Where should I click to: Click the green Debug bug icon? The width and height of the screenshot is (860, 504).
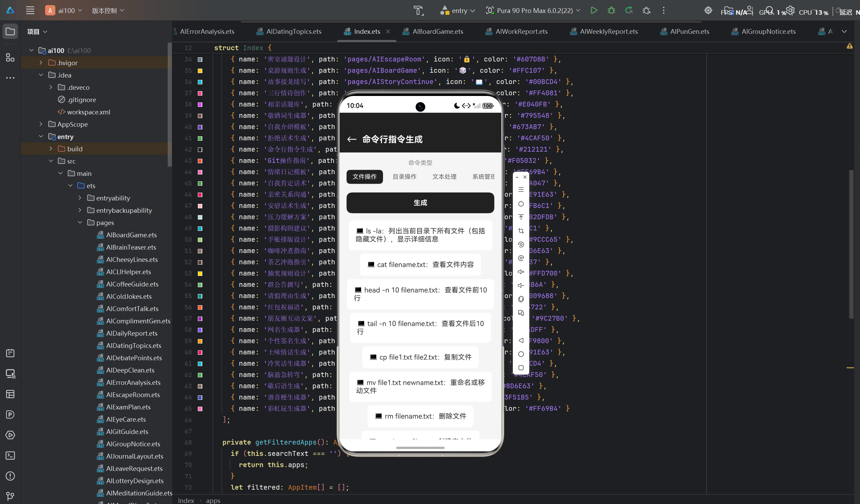coord(611,11)
